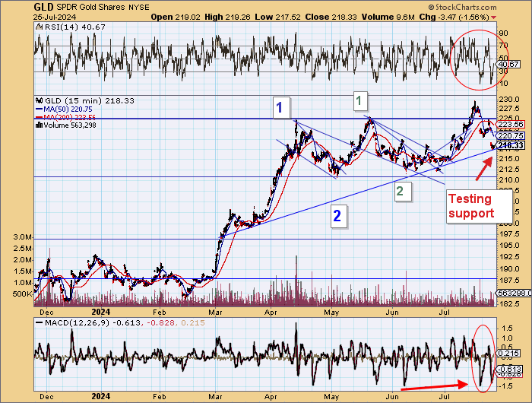Click the 182.5 price axis label
The width and height of the screenshot is (532, 403).
click(508, 303)
